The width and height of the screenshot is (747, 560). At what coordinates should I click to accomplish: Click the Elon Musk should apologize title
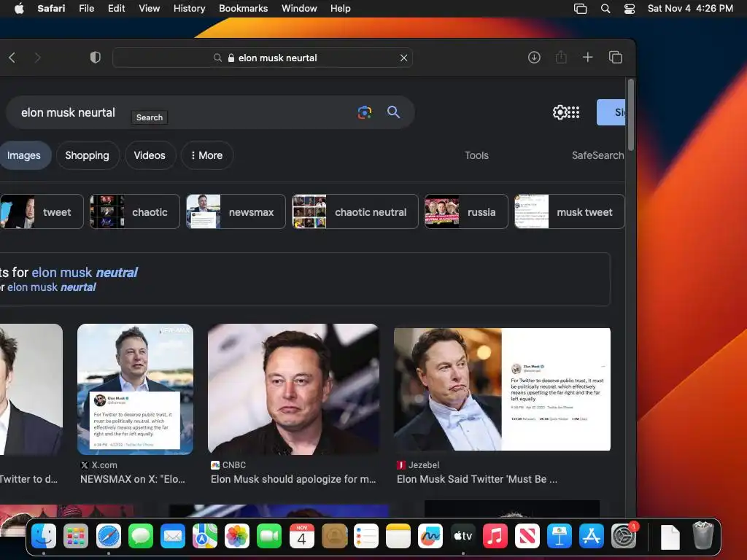[293, 479]
